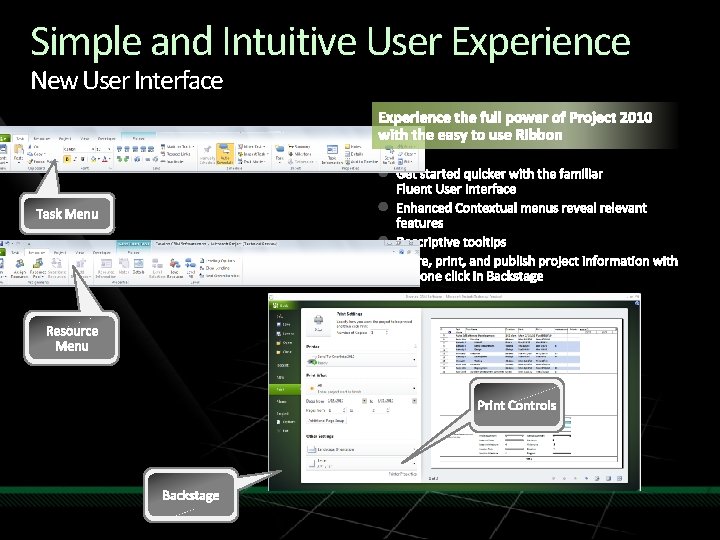Screen dimensions: 720x540
Task: Click the link beneath the paper size dropdown
Action: pyautogui.click(x=402, y=474)
